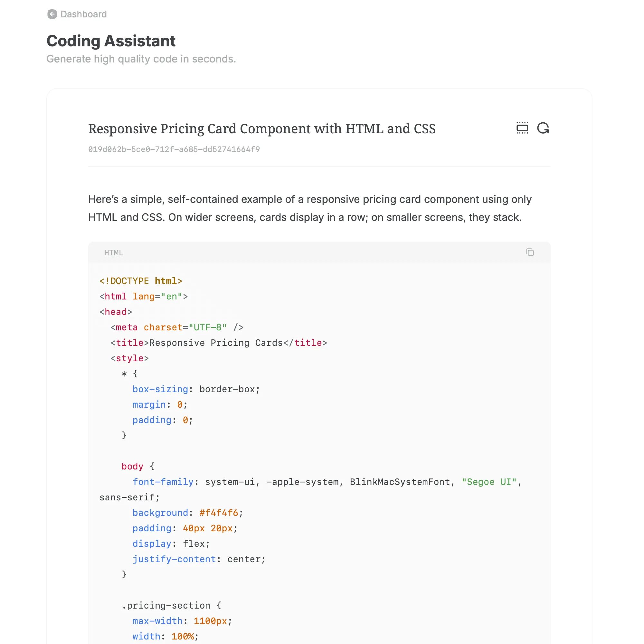Click the DOCTYPE html code line
Screen dimensions: 644x644
(x=141, y=281)
